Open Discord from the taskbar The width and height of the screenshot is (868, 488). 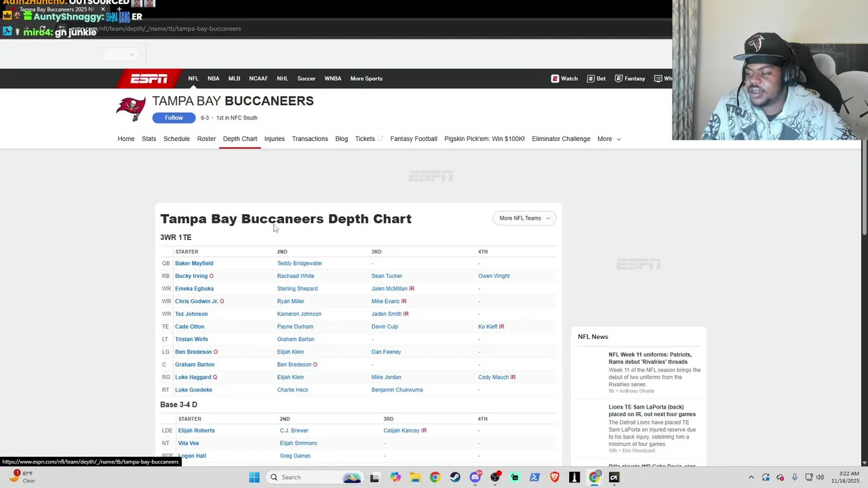(475, 477)
